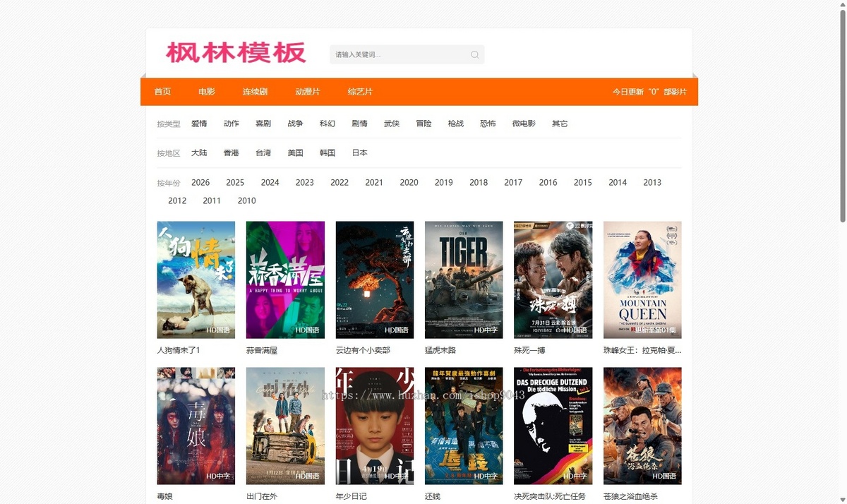The width and height of the screenshot is (847, 504).
Task: Filter by genre 恐怖
Action: pos(488,124)
